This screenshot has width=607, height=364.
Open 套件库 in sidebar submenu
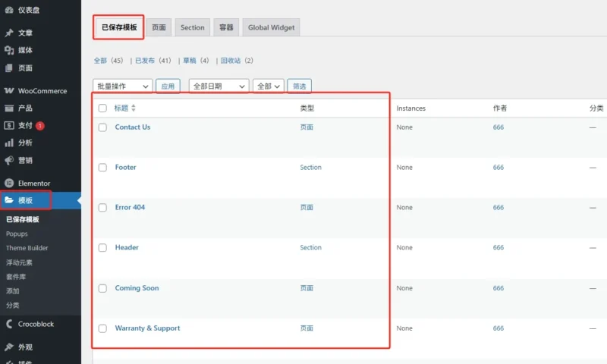click(16, 277)
